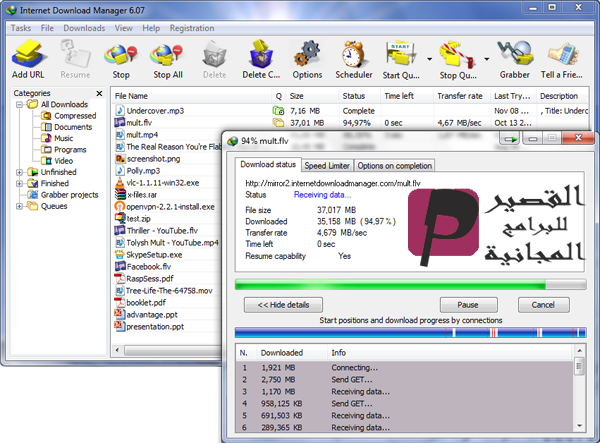Image resolution: width=600 pixels, height=443 pixels.
Task: Select the Video category folder
Action: (x=57, y=161)
